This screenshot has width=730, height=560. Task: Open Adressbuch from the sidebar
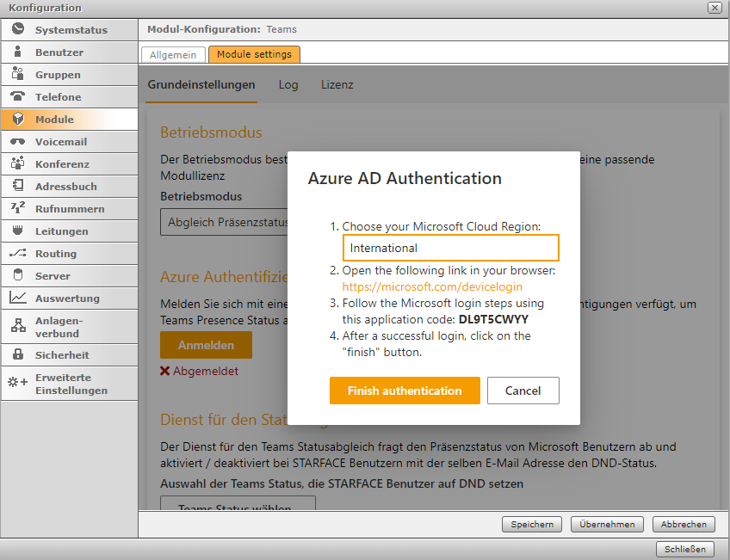tap(70, 187)
